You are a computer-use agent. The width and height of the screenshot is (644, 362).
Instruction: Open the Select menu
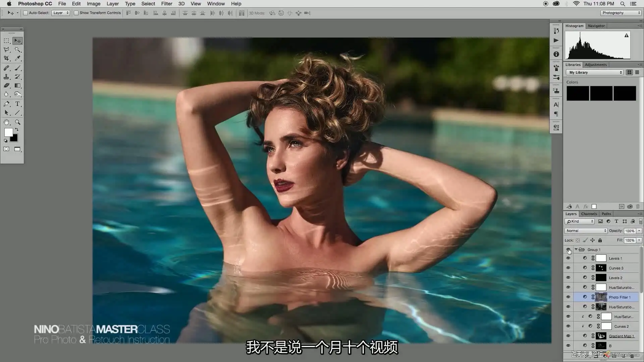click(148, 4)
